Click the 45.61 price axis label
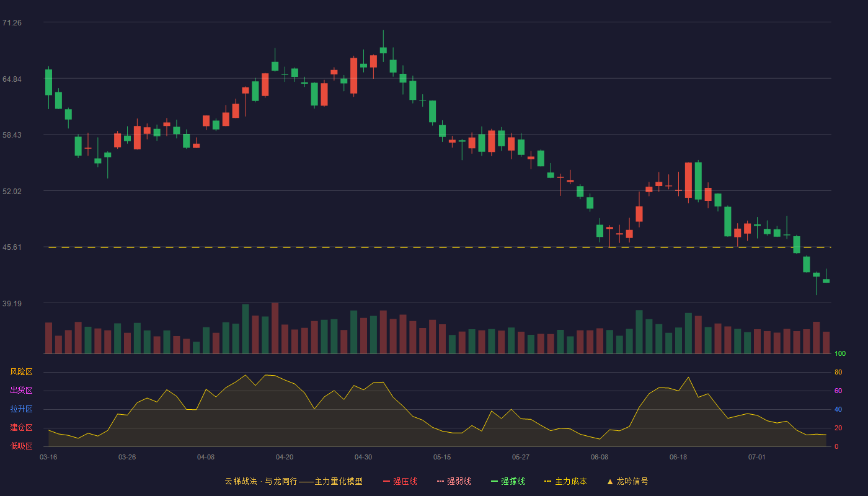This screenshot has height=496, width=868. [x=12, y=247]
